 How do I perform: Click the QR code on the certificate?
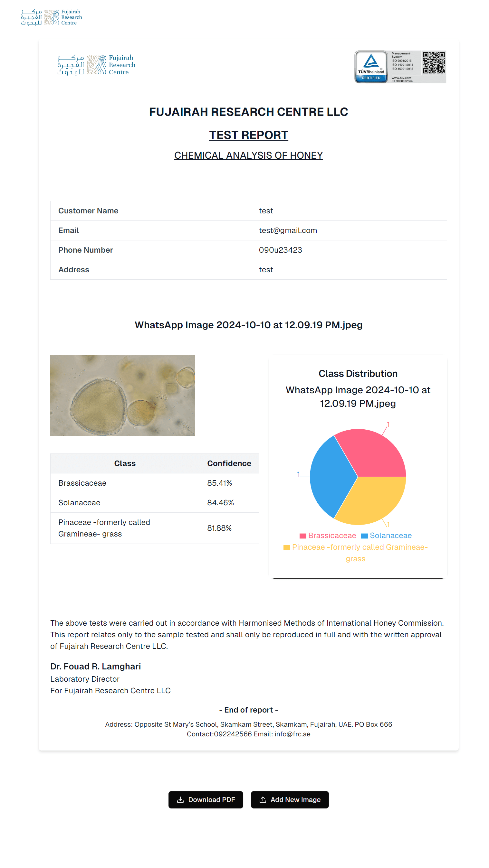coord(434,63)
